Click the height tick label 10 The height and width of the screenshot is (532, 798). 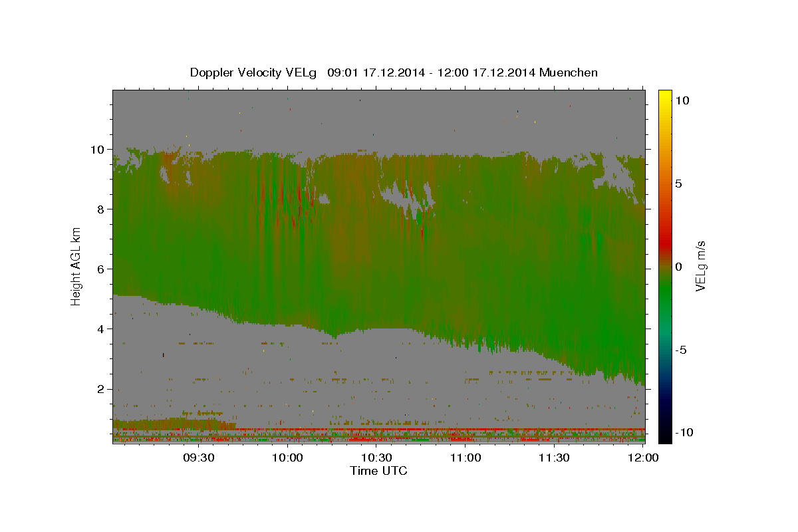point(99,149)
